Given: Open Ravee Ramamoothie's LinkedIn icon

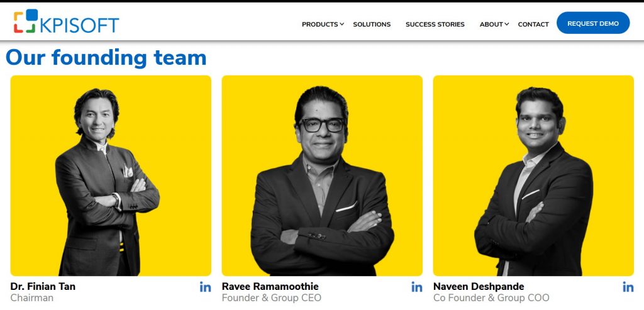Looking at the screenshot, I should [417, 287].
